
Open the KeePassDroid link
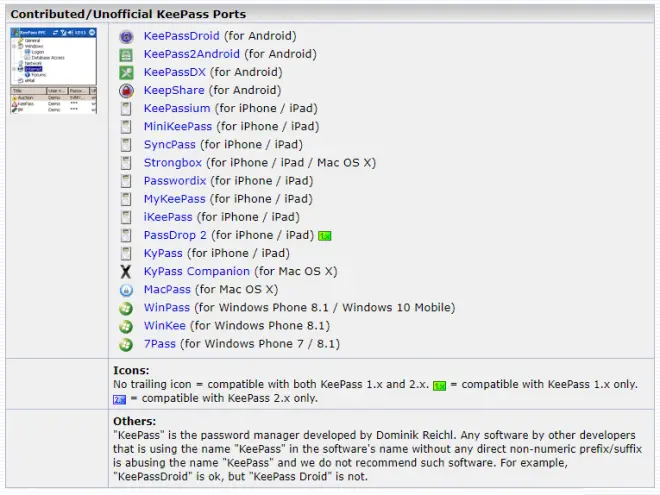pyautogui.click(x=181, y=36)
